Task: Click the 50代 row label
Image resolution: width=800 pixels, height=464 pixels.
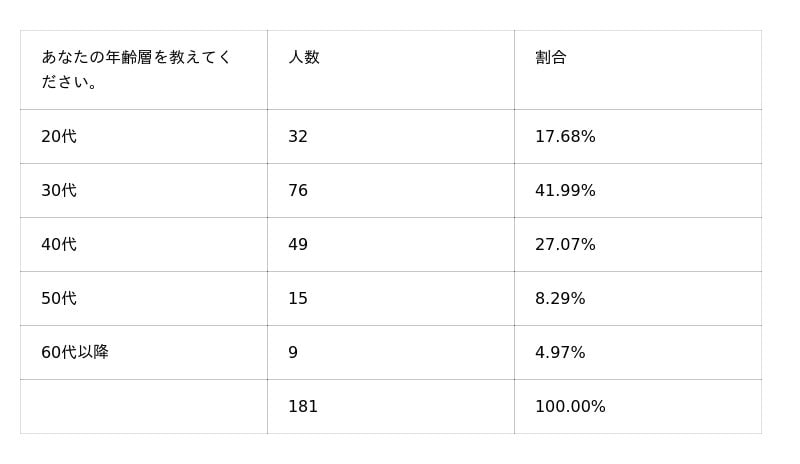Action: click(x=59, y=299)
